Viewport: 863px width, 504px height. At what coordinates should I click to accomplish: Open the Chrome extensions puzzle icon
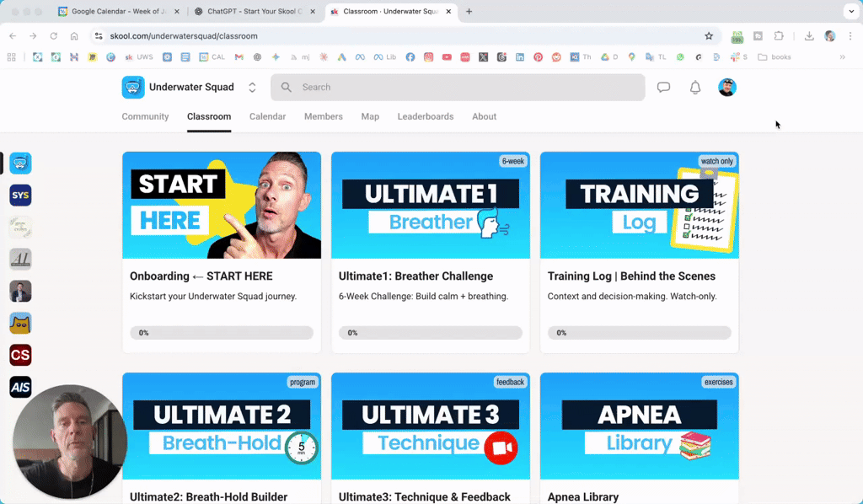[778, 35]
